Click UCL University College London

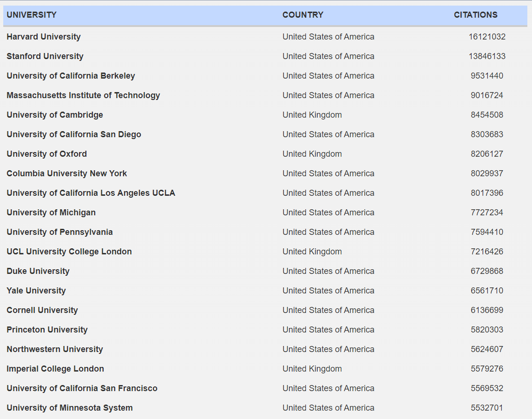[x=69, y=252]
